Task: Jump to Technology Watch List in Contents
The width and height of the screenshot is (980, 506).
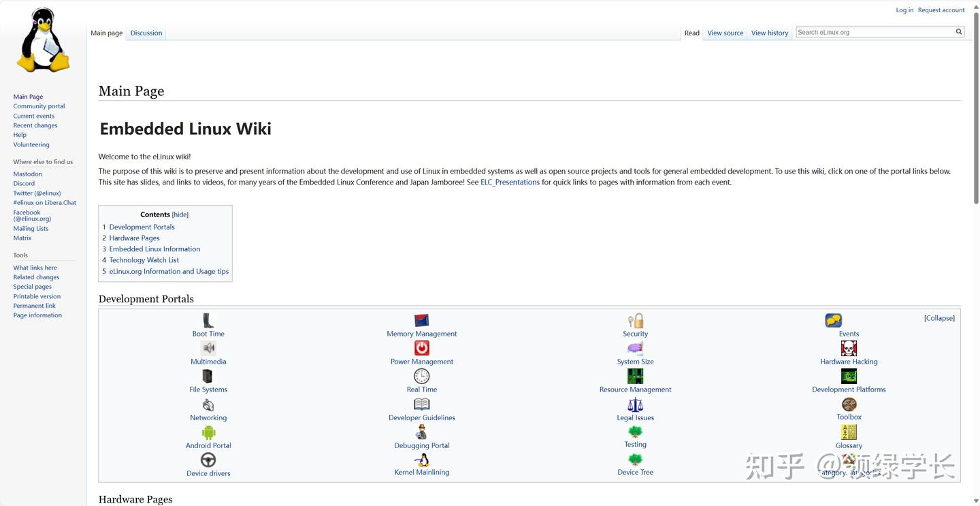Action: click(144, 260)
